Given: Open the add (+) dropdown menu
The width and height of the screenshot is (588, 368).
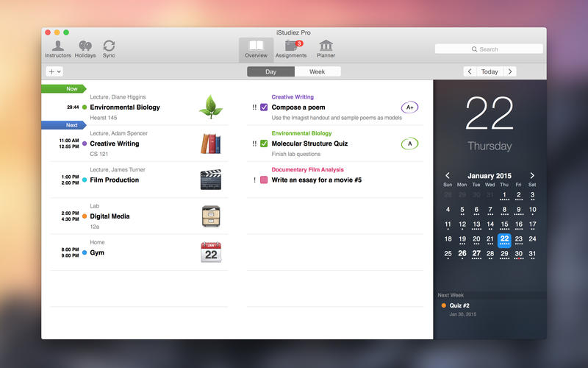Looking at the screenshot, I should coord(54,71).
